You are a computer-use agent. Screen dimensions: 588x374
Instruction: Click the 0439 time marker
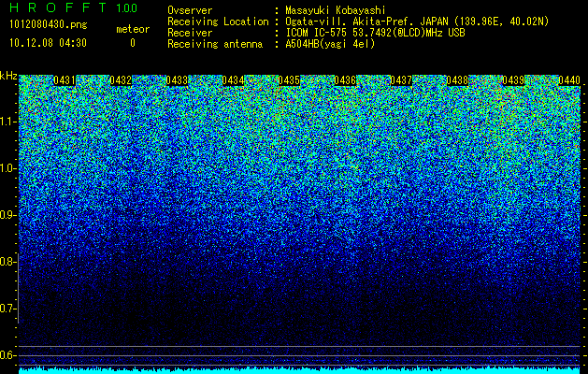click(513, 80)
